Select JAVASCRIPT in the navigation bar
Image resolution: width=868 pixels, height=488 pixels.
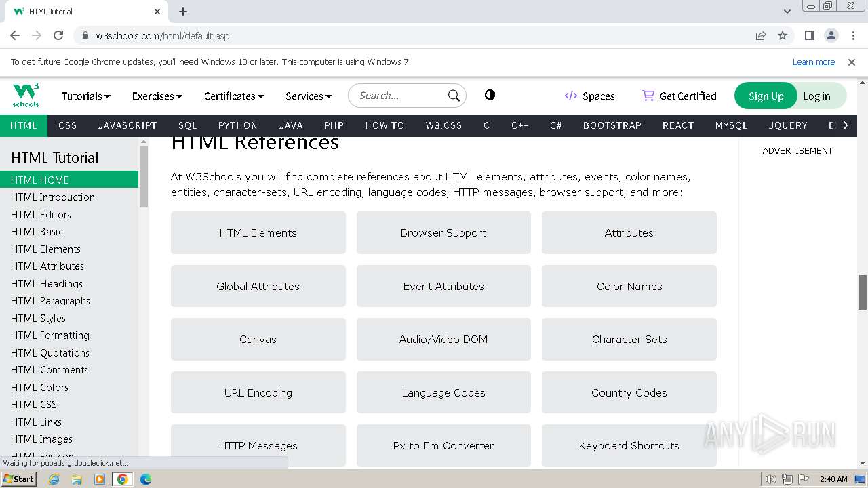coord(127,125)
